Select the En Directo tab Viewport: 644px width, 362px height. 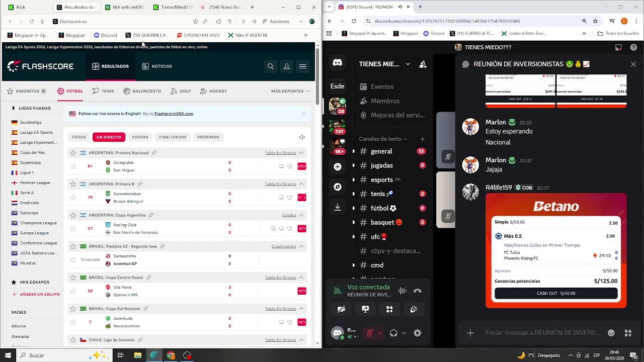pyautogui.click(x=109, y=137)
